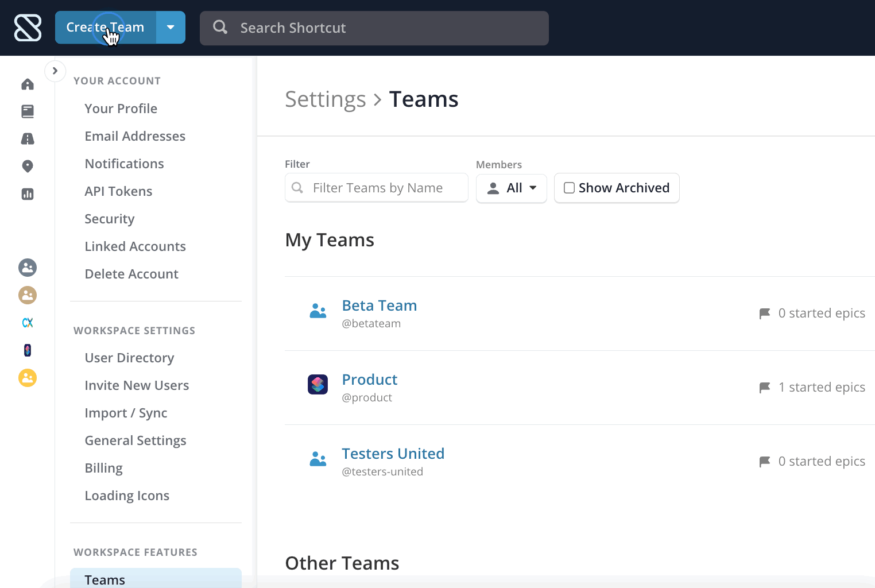
Task: Open the Reports chart icon in left rail
Action: pos(28,194)
